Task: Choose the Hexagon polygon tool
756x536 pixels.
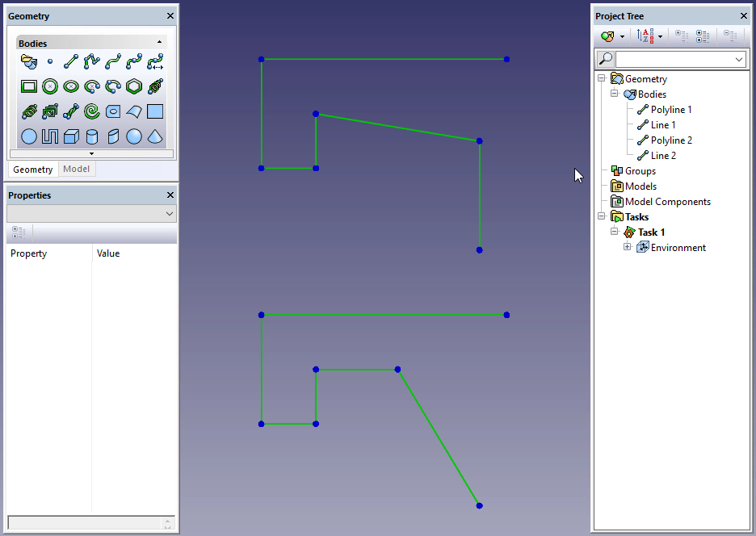Action: pos(134,86)
